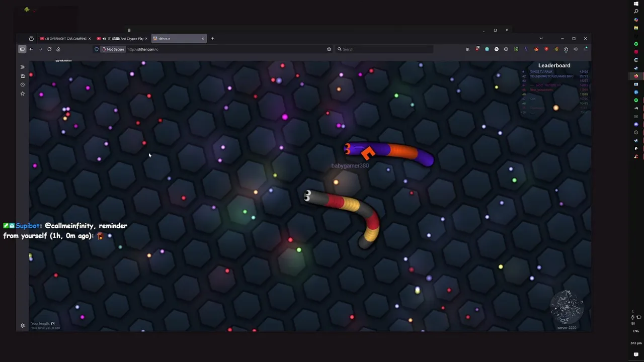
Task: Click the slither.io minimap
Action: pyautogui.click(x=567, y=307)
